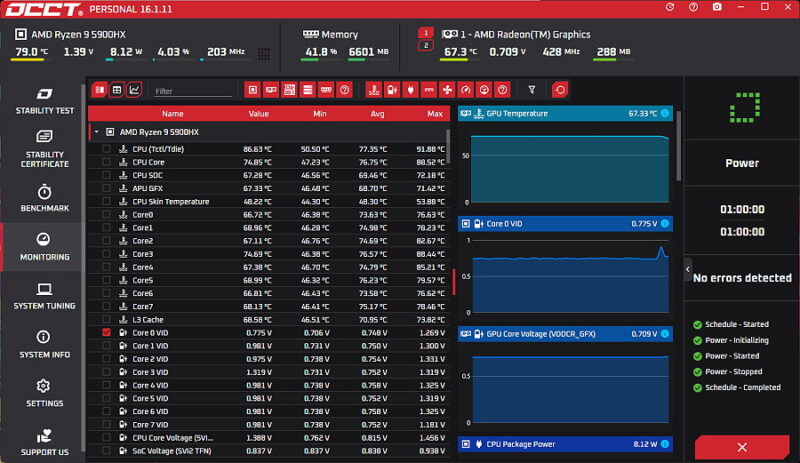Open info for Core 0 VID graph
Image resolution: width=800 pixels, height=463 pixels.
665,224
